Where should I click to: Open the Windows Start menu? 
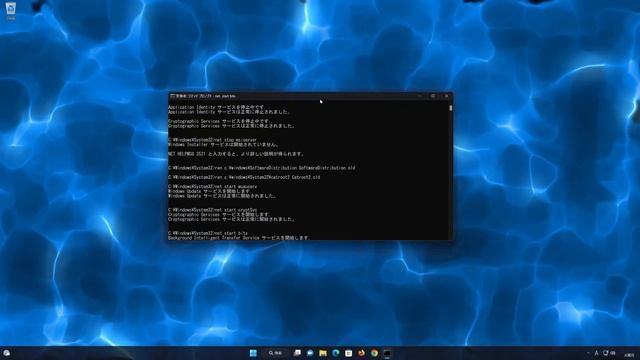[x=253, y=353]
